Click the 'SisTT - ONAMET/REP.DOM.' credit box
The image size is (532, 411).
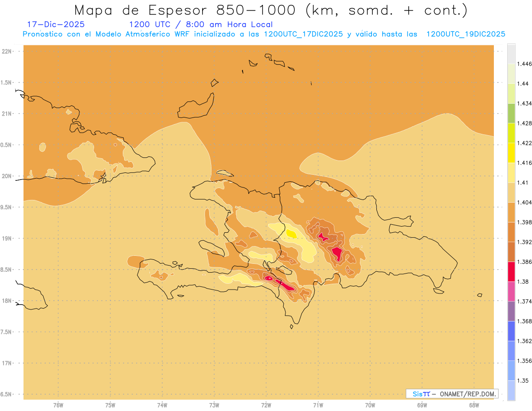coord(452,394)
